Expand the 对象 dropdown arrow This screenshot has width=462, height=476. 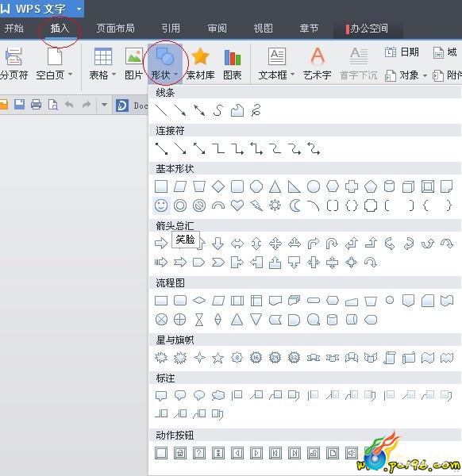point(425,75)
